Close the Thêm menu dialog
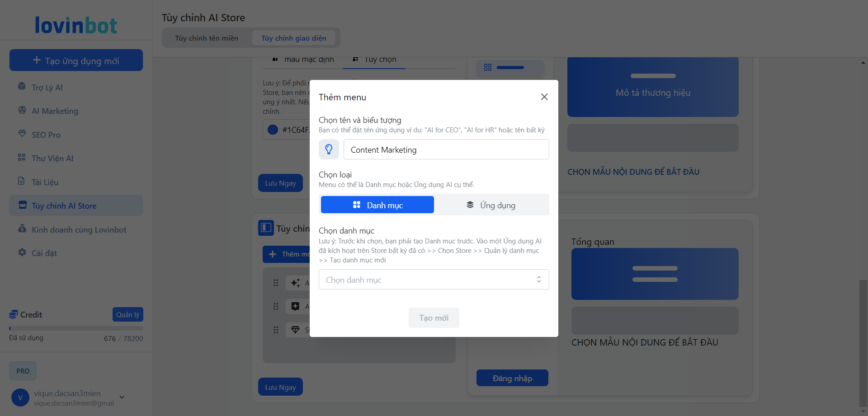 544,97
